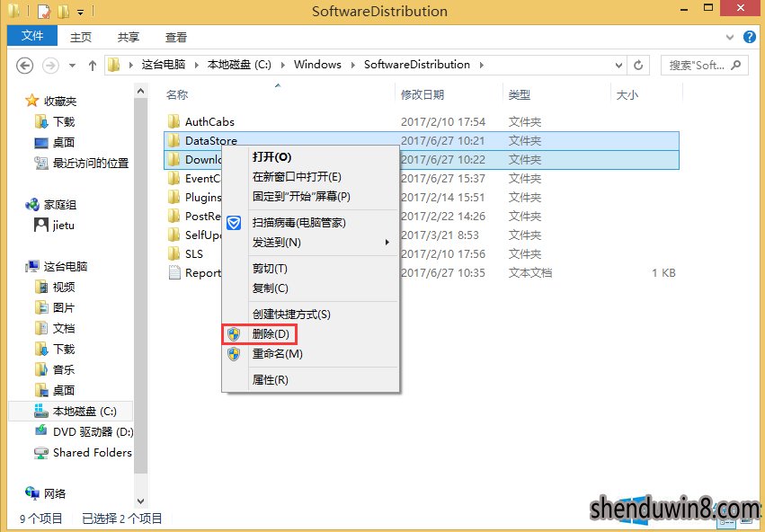The width and height of the screenshot is (765, 532).
Task: Refresh the SoftwareDistribution folder view
Action: [638, 65]
